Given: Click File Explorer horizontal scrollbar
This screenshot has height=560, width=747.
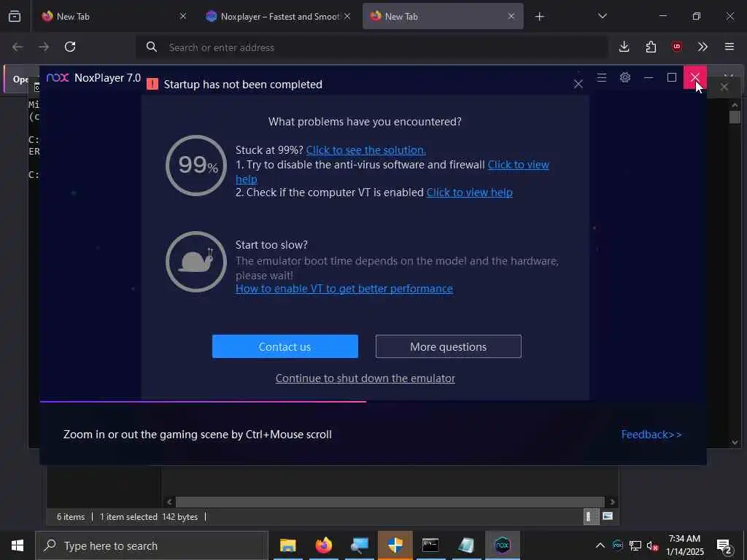Looking at the screenshot, I should 390,502.
